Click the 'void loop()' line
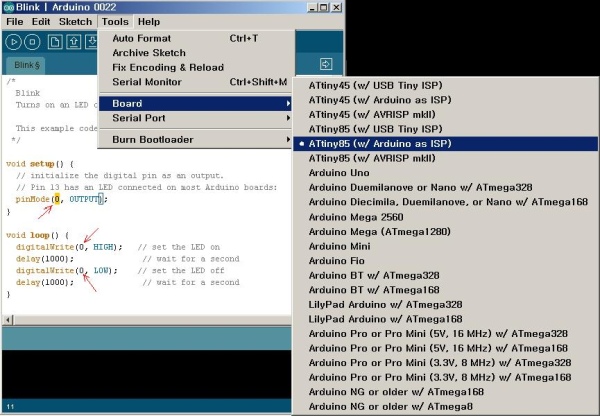Viewport: 600px width, 416px height. point(37,235)
